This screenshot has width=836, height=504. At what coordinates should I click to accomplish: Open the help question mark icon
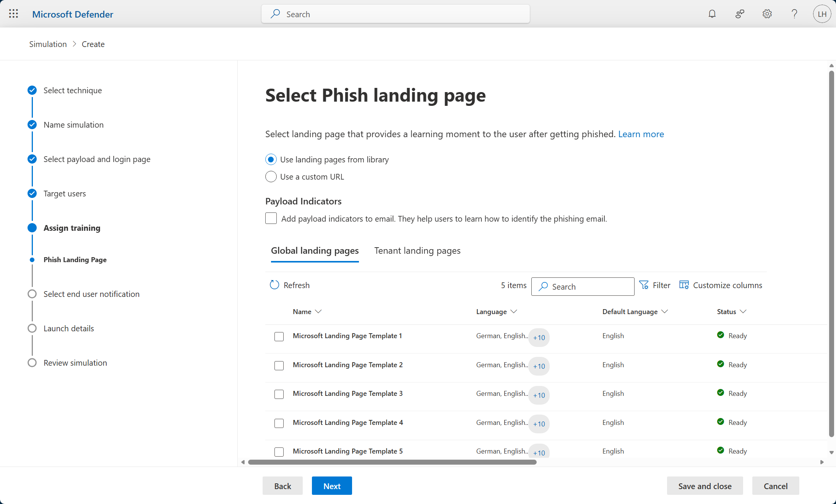click(x=794, y=14)
